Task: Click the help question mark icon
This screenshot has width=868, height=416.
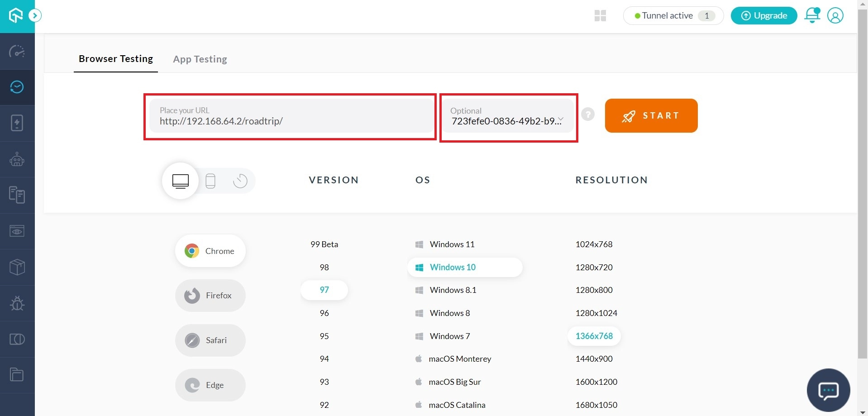Action: pyautogui.click(x=587, y=115)
